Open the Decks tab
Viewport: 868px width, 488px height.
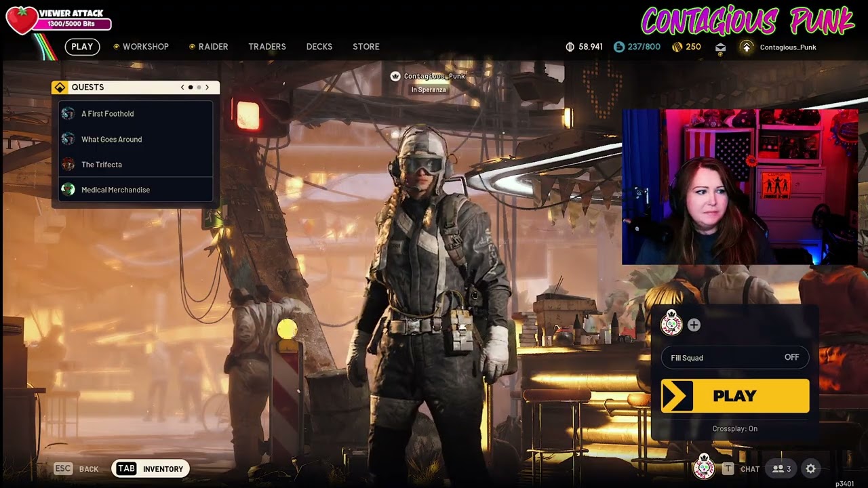pyautogui.click(x=319, y=47)
